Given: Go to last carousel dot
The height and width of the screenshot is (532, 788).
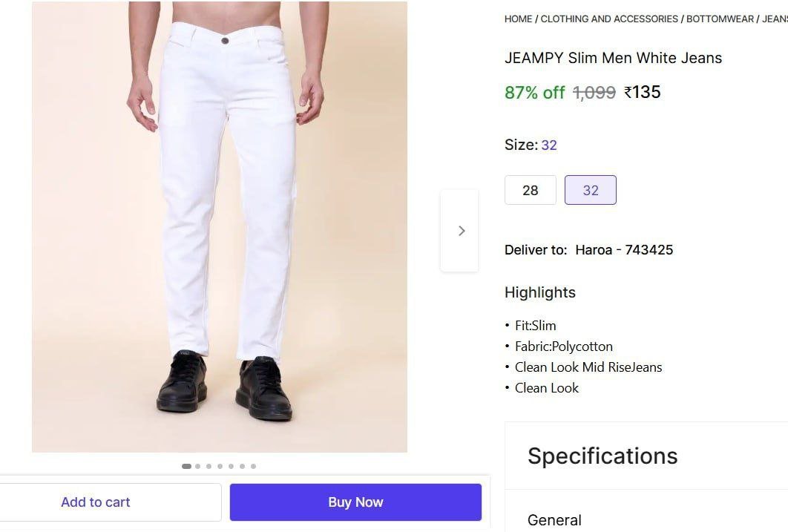Looking at the screenshot, I should [254, 467].
